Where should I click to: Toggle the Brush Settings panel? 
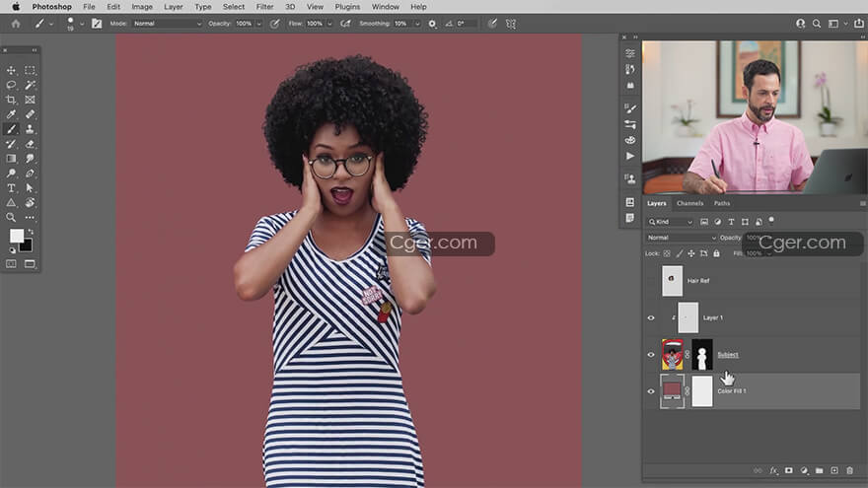click(97, 24)
